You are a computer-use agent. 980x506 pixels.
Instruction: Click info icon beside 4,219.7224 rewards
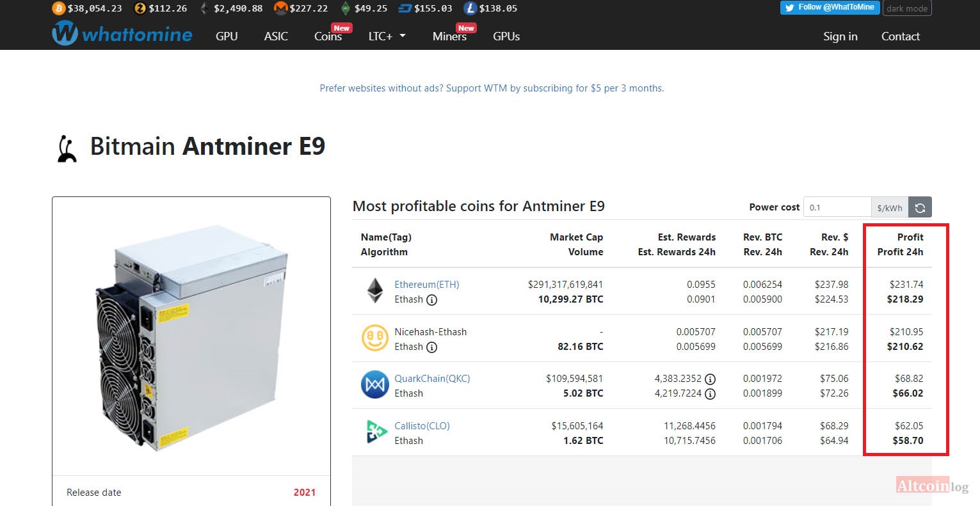click(x=710, y=394)
